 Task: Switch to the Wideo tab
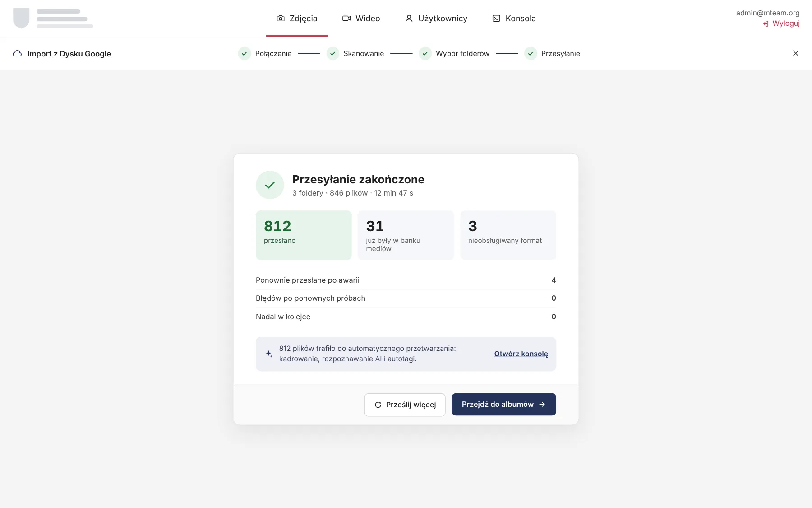click(361, 19)
